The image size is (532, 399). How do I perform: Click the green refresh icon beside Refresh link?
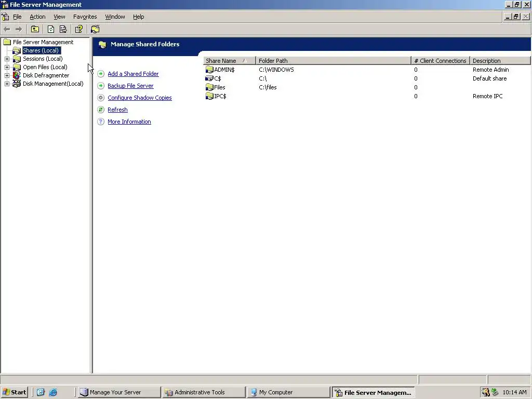[x=101, y=110]
